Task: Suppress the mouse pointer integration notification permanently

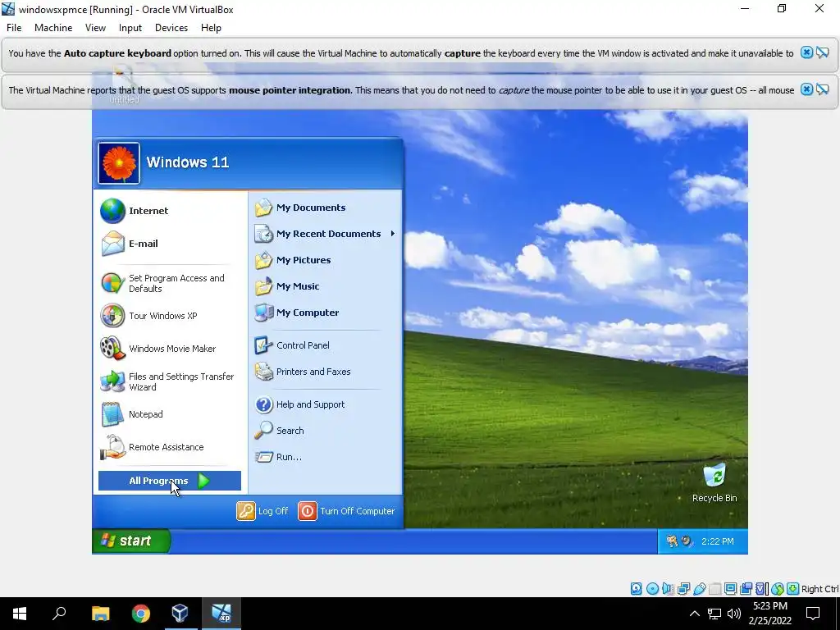Action: coord(822,89)
